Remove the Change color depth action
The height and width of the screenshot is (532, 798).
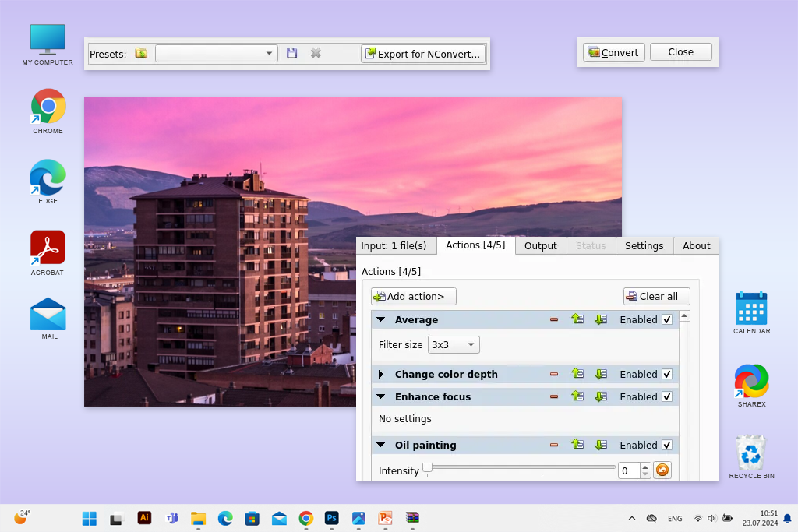pos(554,374)
